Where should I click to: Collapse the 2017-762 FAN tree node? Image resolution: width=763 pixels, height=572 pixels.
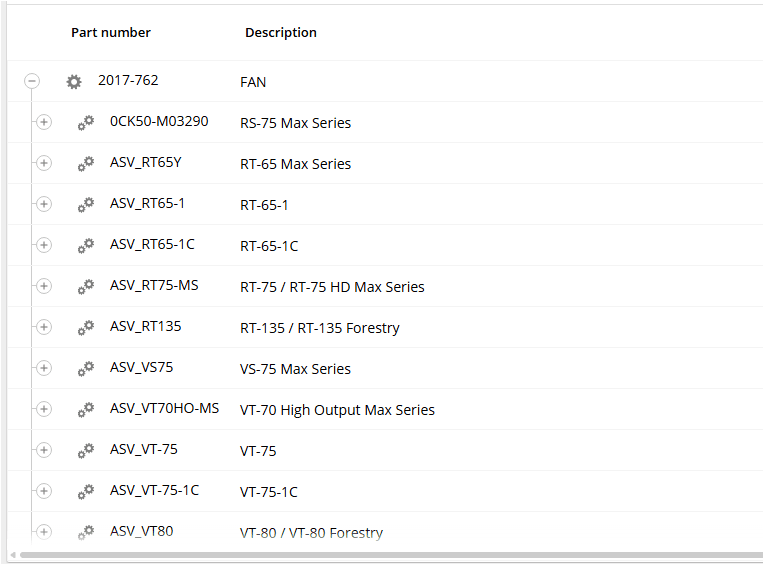coord(32,81)
